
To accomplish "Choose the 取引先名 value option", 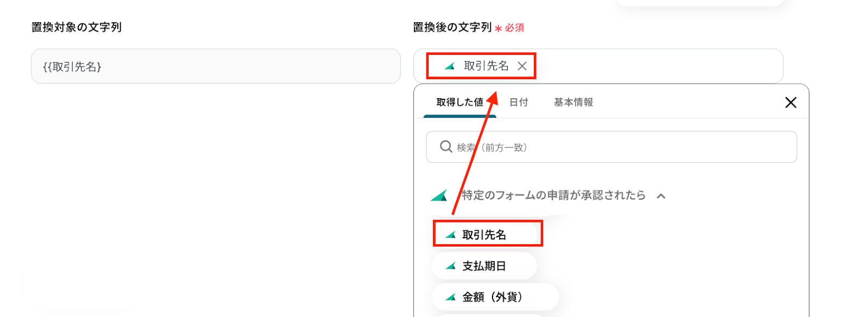I will [484, 234].
